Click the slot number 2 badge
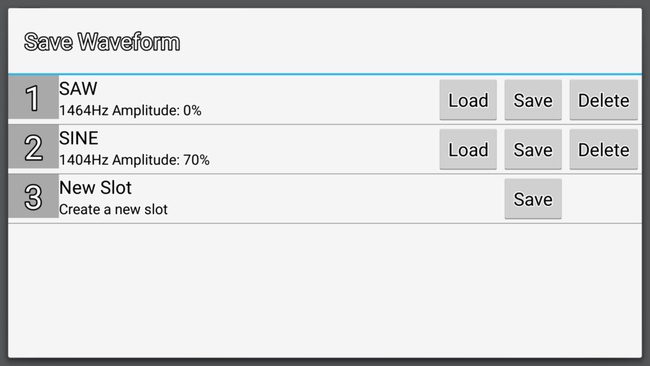 (34, 147)
